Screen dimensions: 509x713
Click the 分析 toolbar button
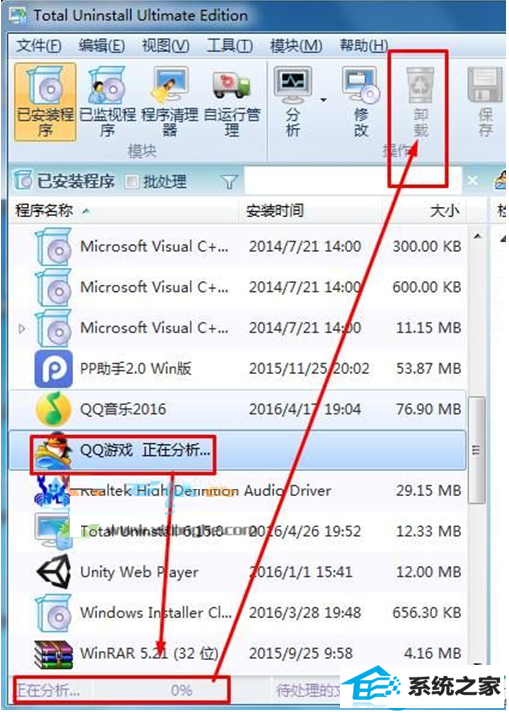[x=293, y=102]
